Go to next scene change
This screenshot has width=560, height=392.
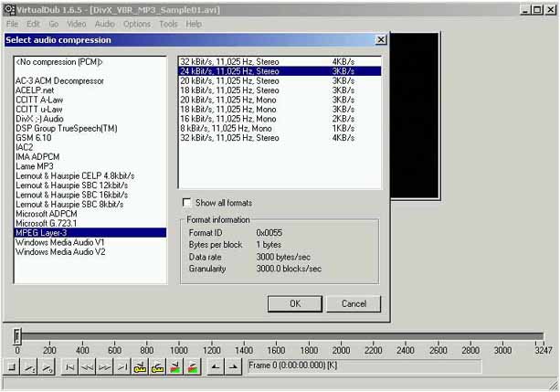(x=193, y=367)
